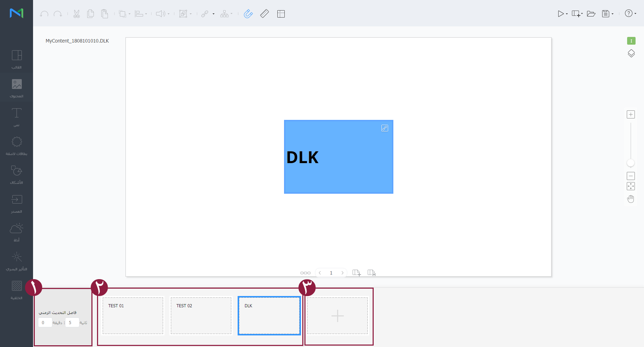Click the seconds interval input field
Viewport: 644px width, 347px height.
[72, 322]
